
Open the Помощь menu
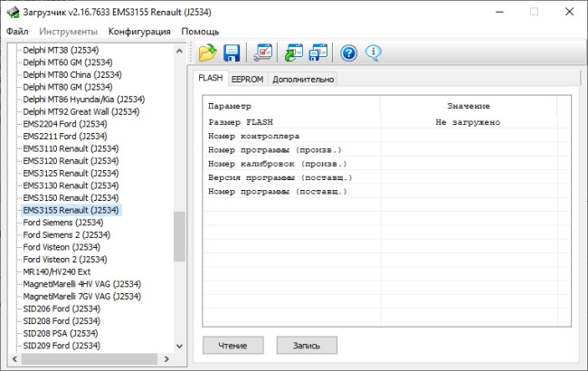coord(200,32)
